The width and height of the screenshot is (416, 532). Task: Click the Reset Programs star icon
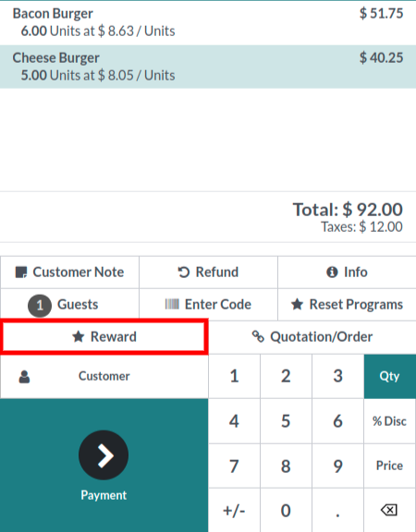point(297,305)
